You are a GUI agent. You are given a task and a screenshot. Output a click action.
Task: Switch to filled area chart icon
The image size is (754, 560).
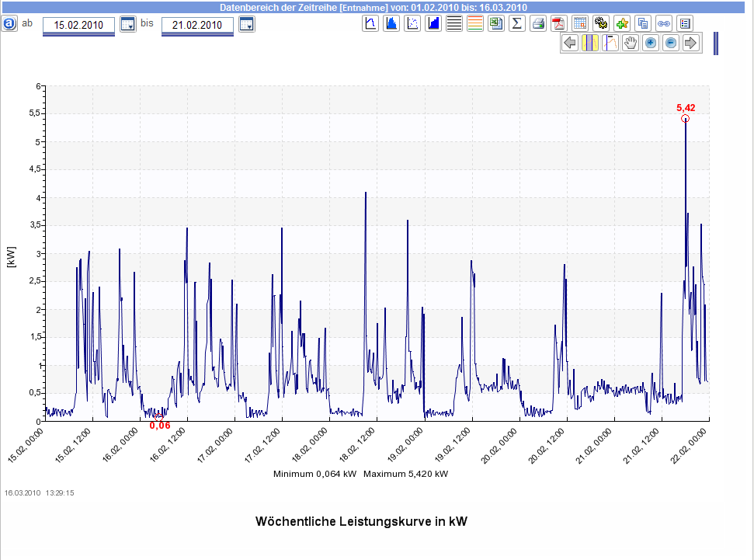pyautogui.click(x=392, y=23)
